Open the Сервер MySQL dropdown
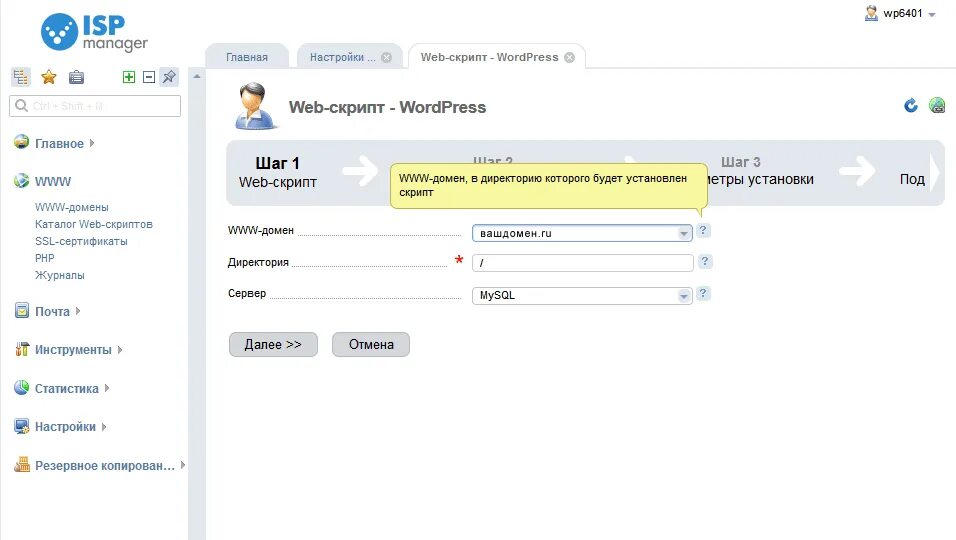This screenshot has width=956, height=540. [x=582, y=296]
